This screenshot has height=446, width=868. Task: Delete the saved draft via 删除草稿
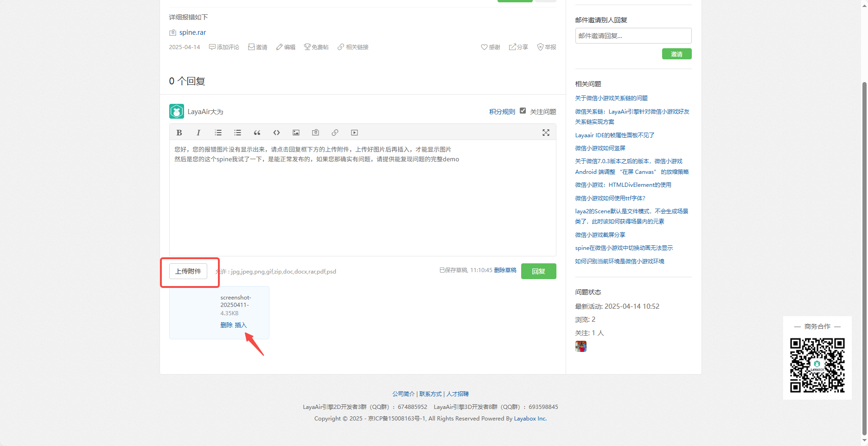point(505,270)
